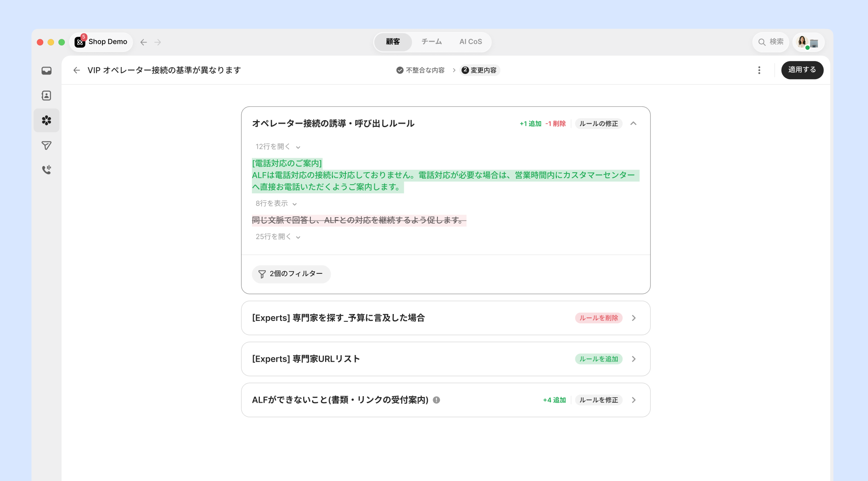Go forward with the right arrow
868x481 pixels.
(158, 42)
